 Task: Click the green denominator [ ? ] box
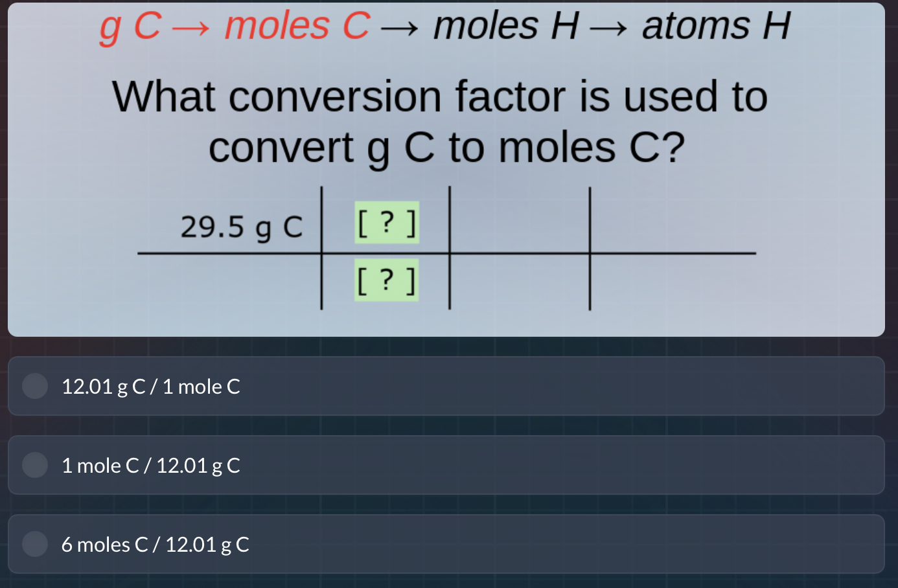pos(386,280)
